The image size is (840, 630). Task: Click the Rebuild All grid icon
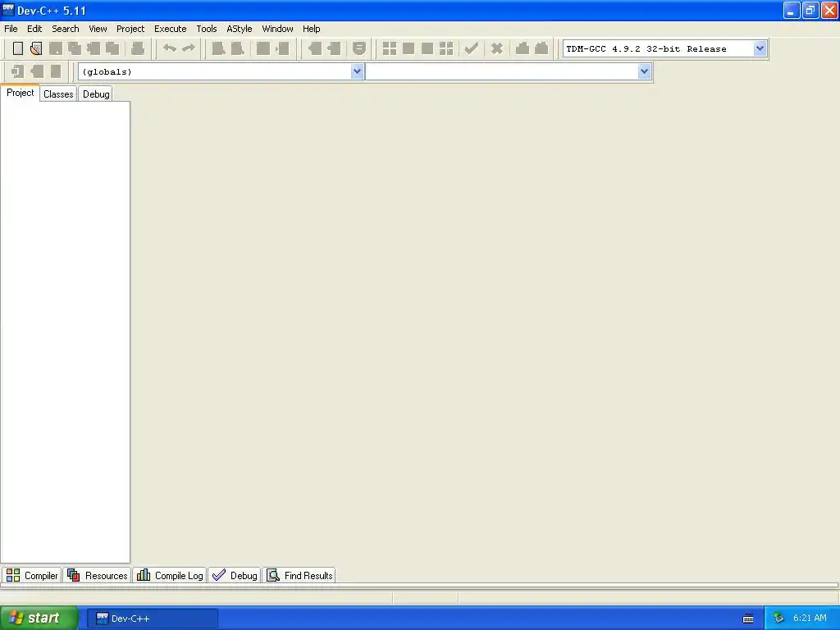(x=446, y=48)
